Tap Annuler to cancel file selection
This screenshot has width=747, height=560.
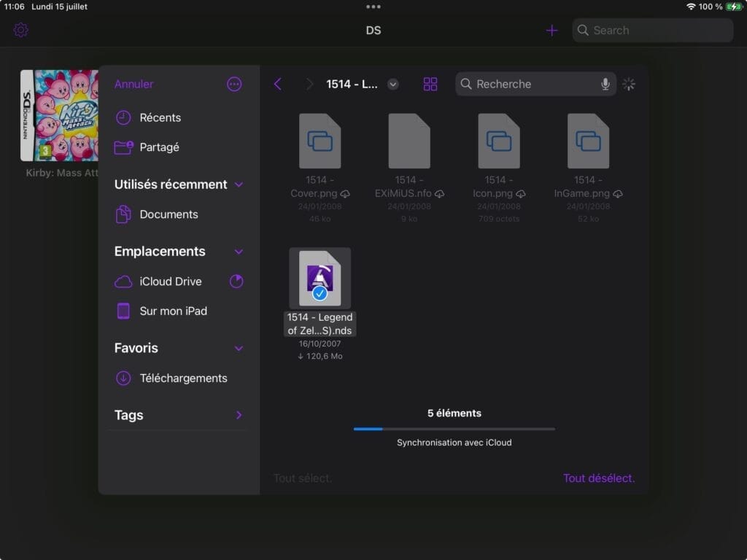[x=133, y=84]
